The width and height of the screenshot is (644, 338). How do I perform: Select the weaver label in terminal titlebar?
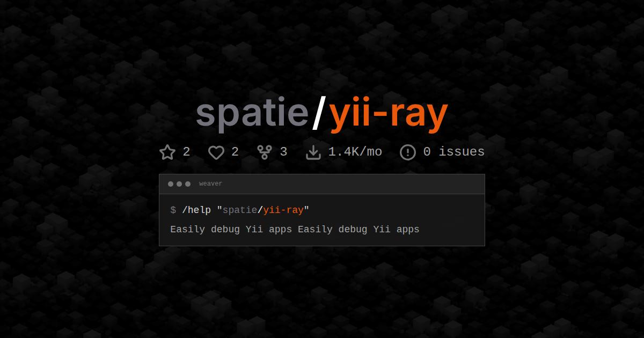[210, 183]
